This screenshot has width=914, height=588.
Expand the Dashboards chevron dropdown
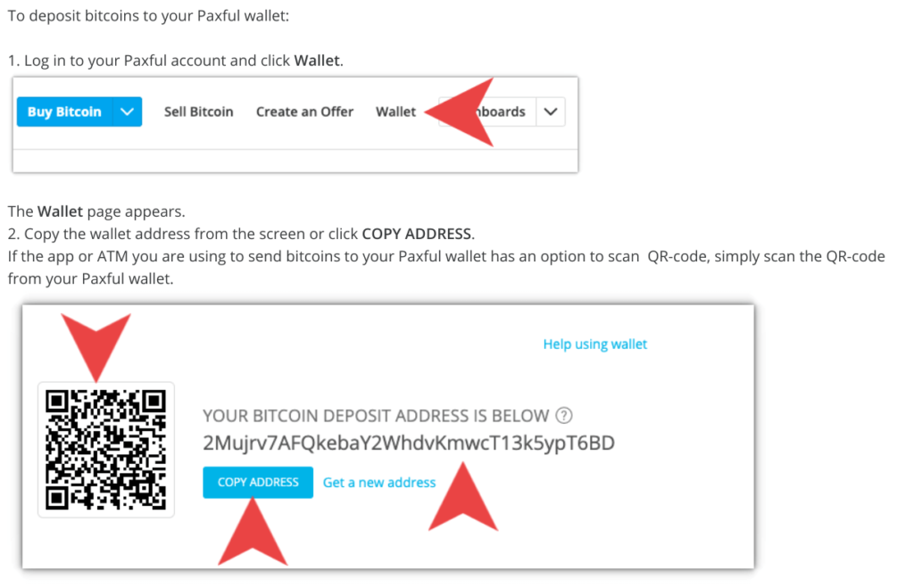point(551,112)
